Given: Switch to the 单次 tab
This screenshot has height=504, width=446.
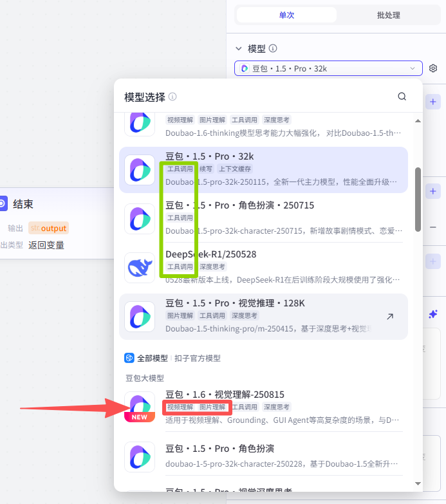Looking at the screenshot, I should (x=286, y=15).
